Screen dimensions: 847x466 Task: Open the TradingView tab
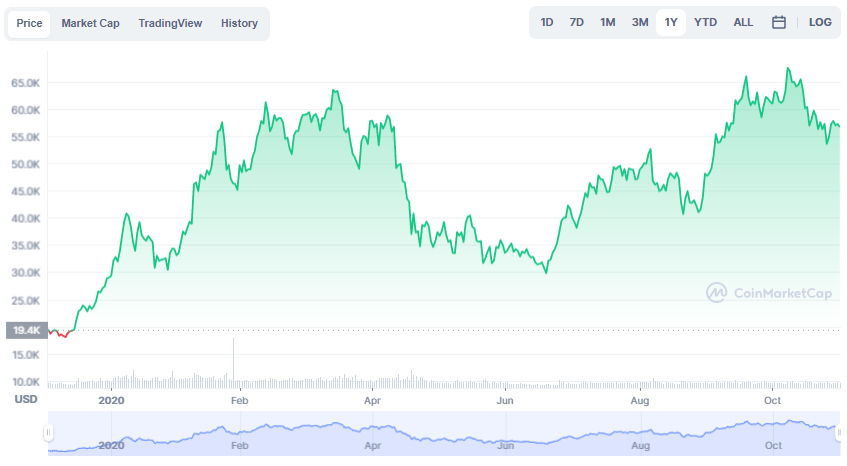point(170,23)
